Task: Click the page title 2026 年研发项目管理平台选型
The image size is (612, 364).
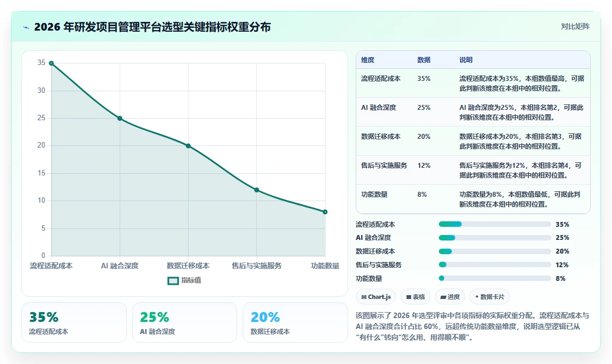Action: click(x=152, y=27)
